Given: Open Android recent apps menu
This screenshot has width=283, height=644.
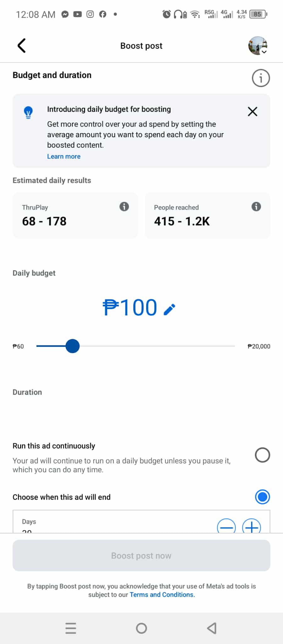Looking at the screenshot, I should coord(71,628).
